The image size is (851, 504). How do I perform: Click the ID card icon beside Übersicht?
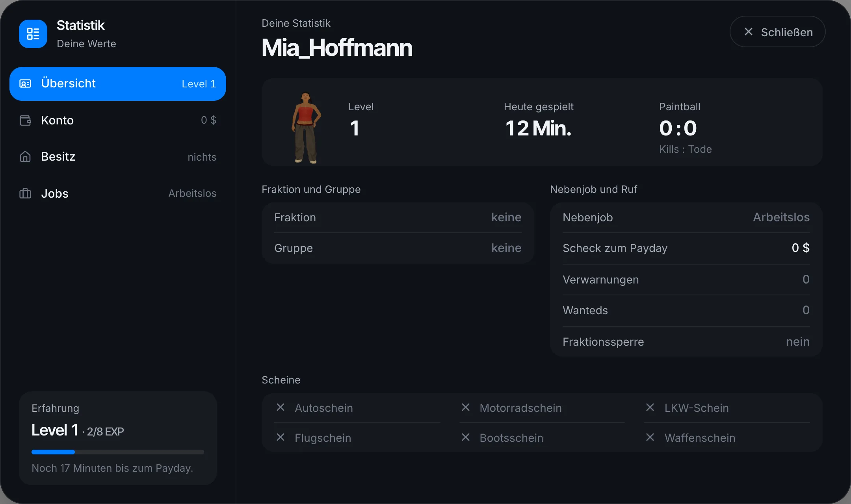click(x=25, y=84)
